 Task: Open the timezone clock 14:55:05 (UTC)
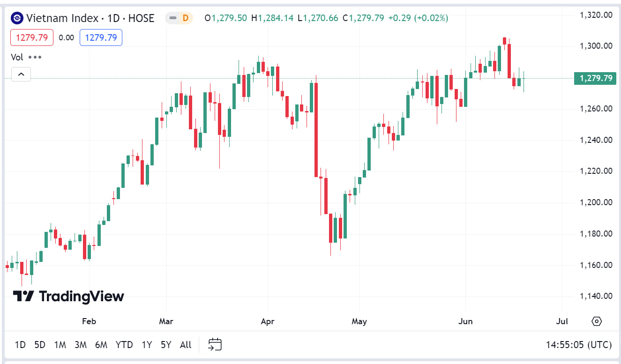(579, 345)
